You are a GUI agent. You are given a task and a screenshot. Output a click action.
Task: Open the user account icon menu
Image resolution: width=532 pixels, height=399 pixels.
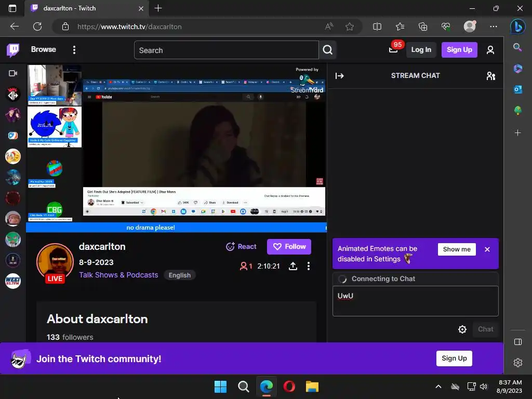pyautogui.click(x=490, y=50)
